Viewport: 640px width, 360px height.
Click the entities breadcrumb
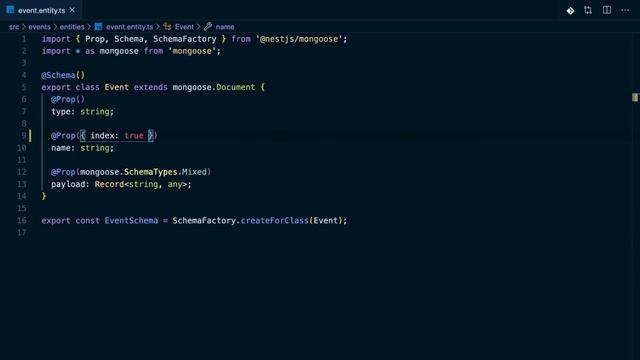click(72, 27)
